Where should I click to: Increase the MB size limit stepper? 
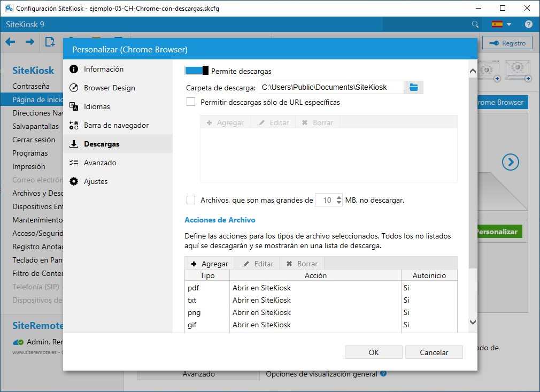(x=338, y=197)
